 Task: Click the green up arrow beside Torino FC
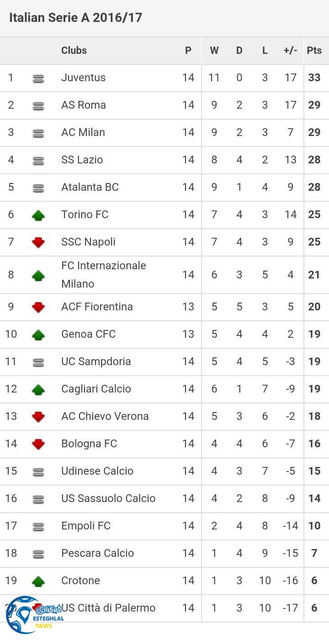(38, 215)
